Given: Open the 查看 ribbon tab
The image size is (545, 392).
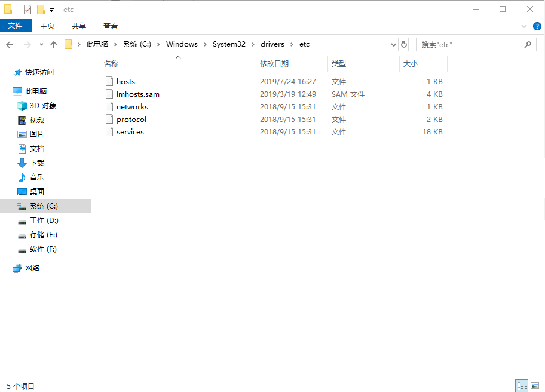Looking at the screenshot, I should (110, 26).
